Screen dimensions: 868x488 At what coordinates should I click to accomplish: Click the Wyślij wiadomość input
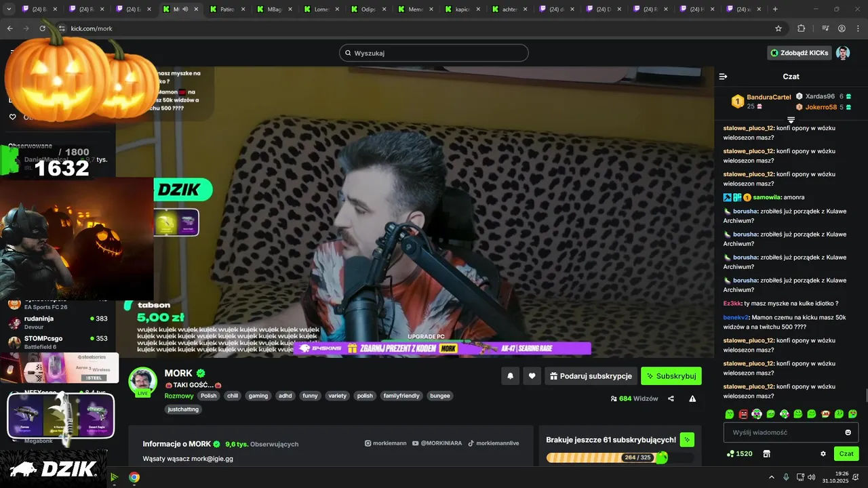click(x=791, y=432)
